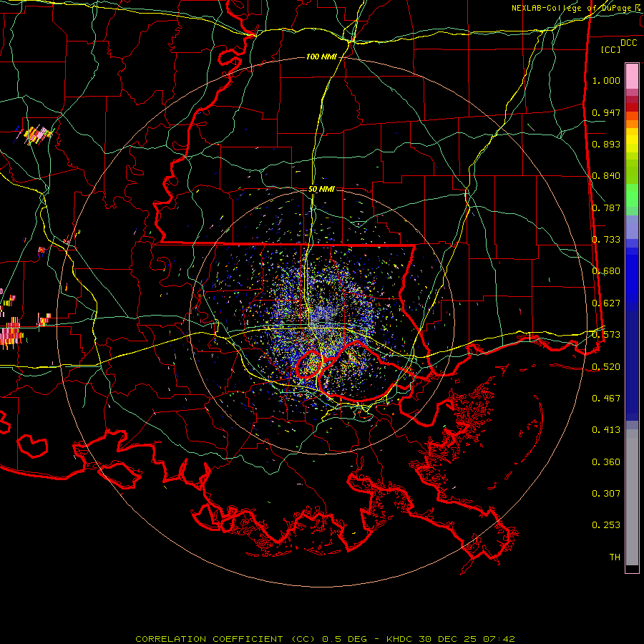Select the 0.893 scale value
This screenshot has height=644, width=644.
click(606, 144)
